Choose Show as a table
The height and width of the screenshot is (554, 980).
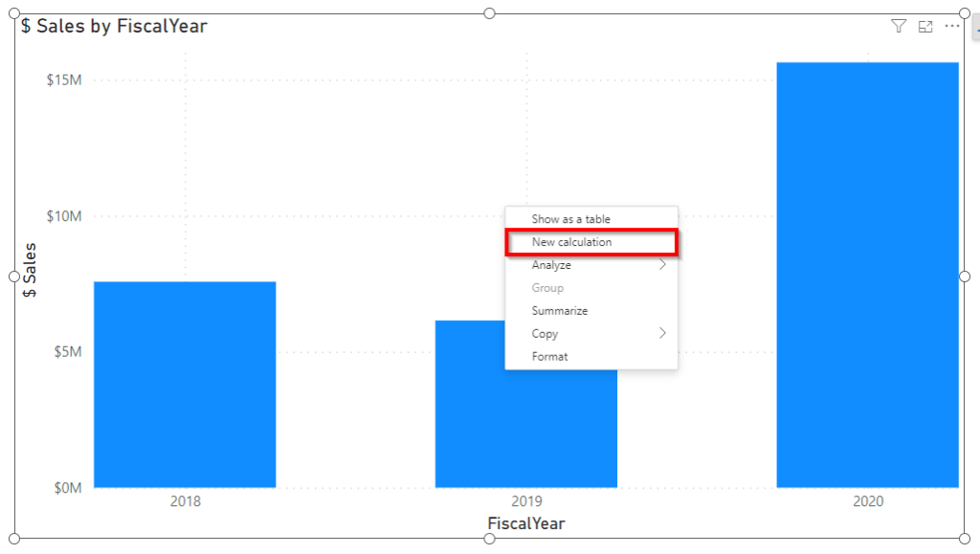click(x=572, y=219)
